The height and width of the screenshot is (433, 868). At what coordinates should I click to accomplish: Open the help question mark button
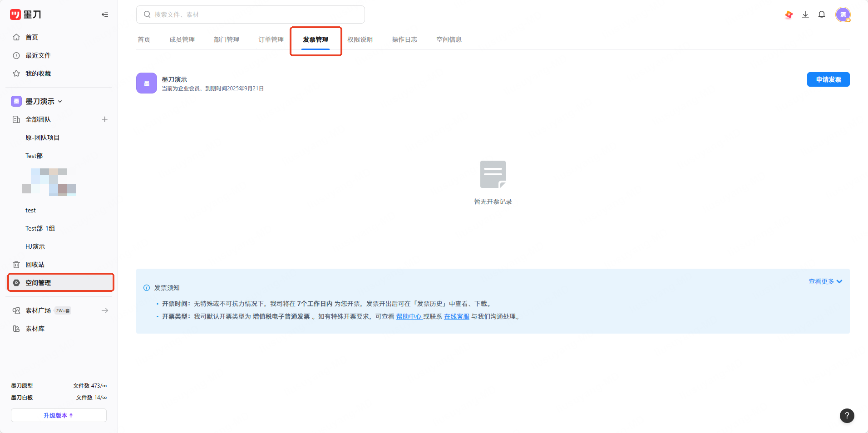pyautogui.click(x=847, y=415)
